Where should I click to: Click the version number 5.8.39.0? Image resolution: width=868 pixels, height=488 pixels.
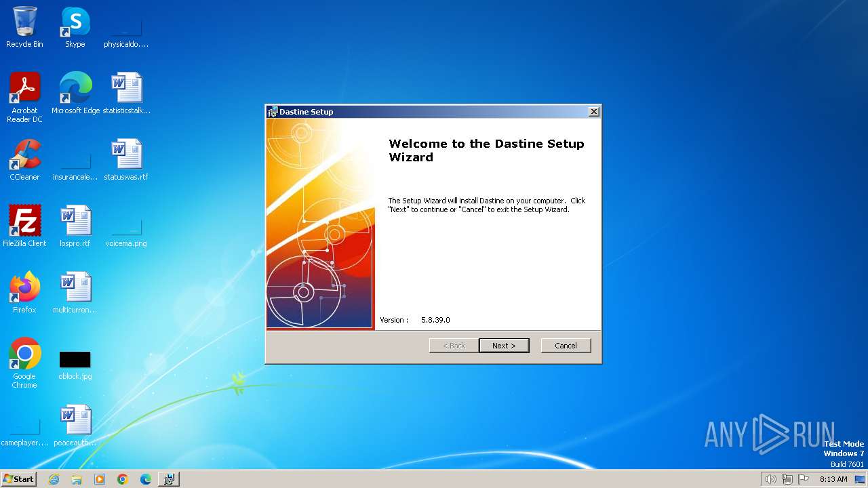(435, 320)
